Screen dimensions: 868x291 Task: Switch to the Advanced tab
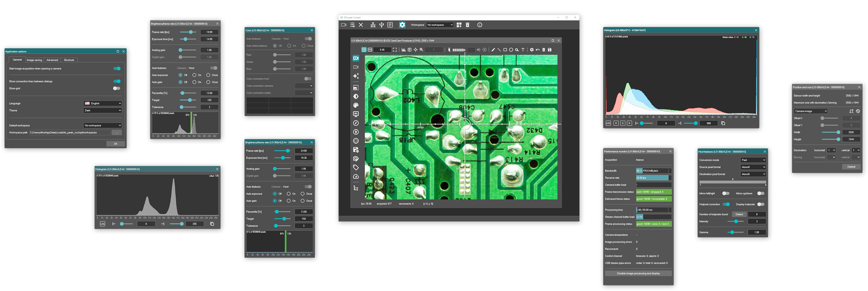pyautogui.click(x=52, y=60)
